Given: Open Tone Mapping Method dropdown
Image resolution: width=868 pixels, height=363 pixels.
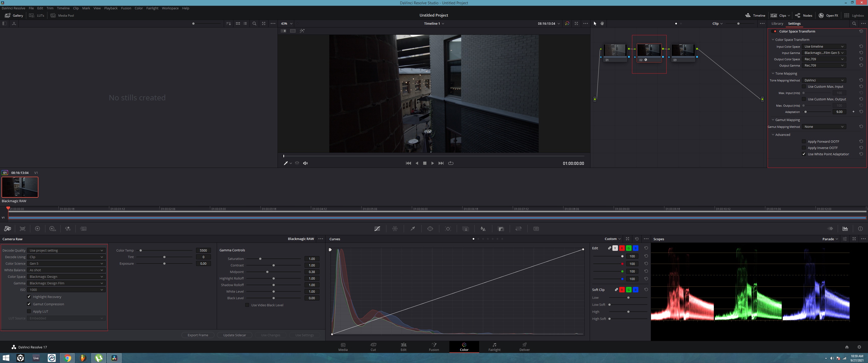Looking at the screenshot, I should point(824,80).
